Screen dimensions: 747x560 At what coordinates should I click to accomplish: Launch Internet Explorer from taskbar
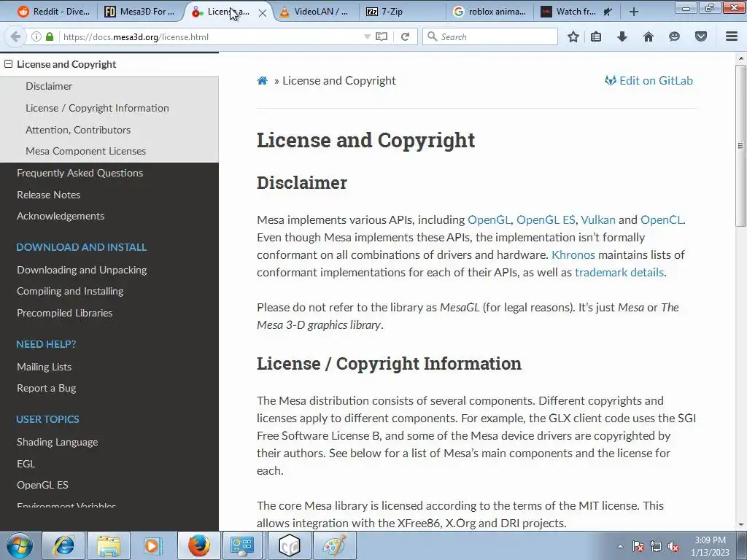63,545
